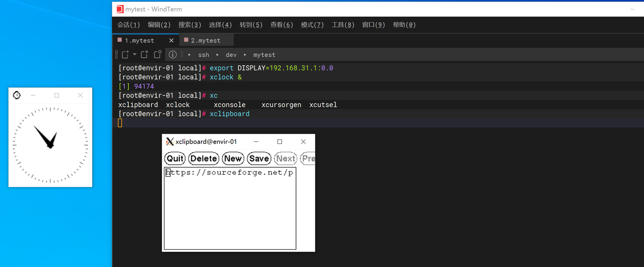Open the new session dropdown arrow
The image size is (644, 267).
tap(135, 55)
